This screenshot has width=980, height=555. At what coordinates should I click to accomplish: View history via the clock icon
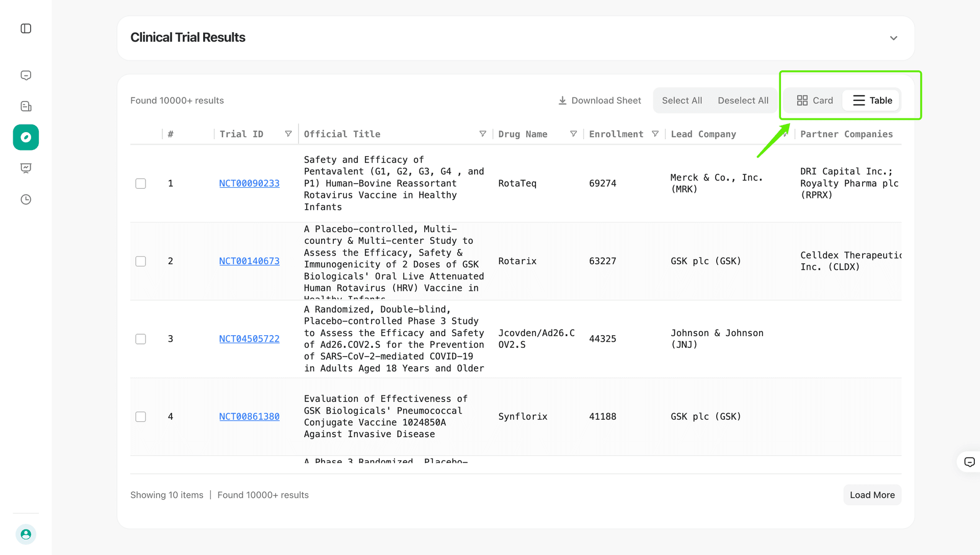[26, 199]
